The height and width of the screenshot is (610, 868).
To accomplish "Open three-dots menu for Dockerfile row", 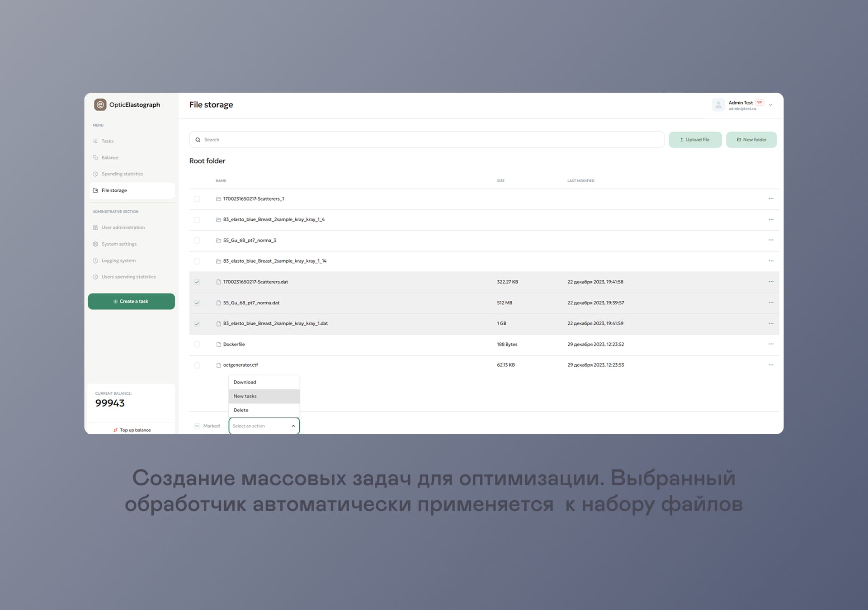I will click(x=771, y=344).
